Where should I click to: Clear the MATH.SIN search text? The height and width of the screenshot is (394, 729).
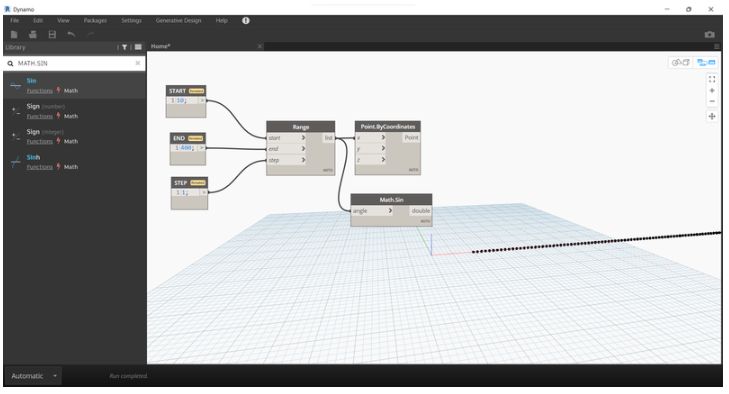coord(138,63)
